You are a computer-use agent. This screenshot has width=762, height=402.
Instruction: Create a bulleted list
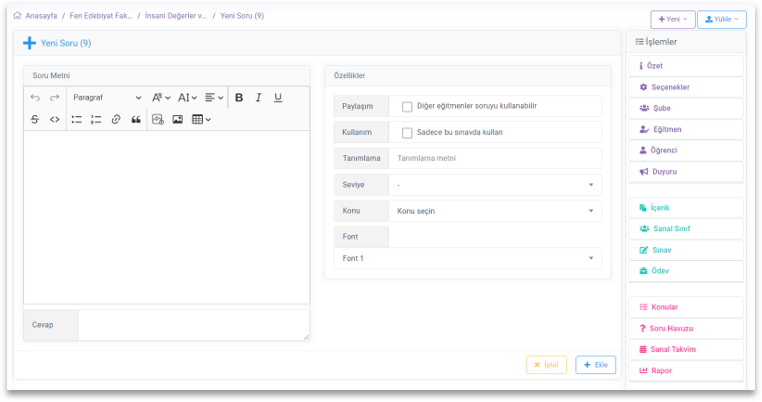pyautogui.click(x=76, y=119)
